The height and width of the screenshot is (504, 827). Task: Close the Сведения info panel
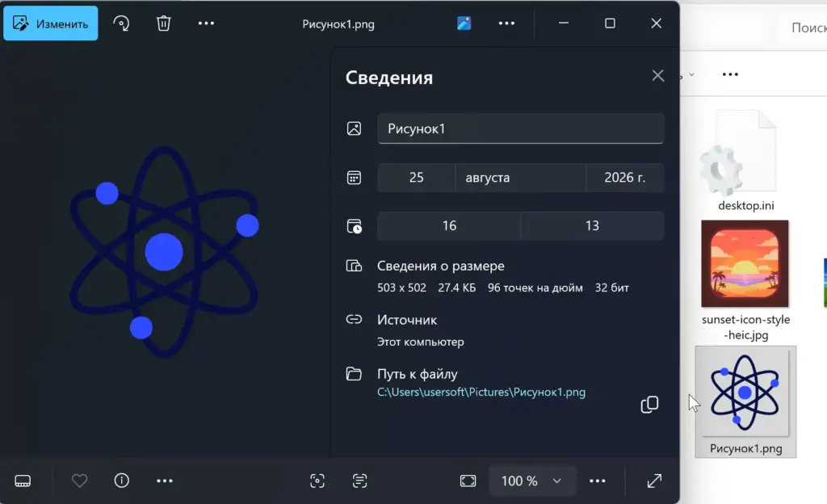(657, 75)
